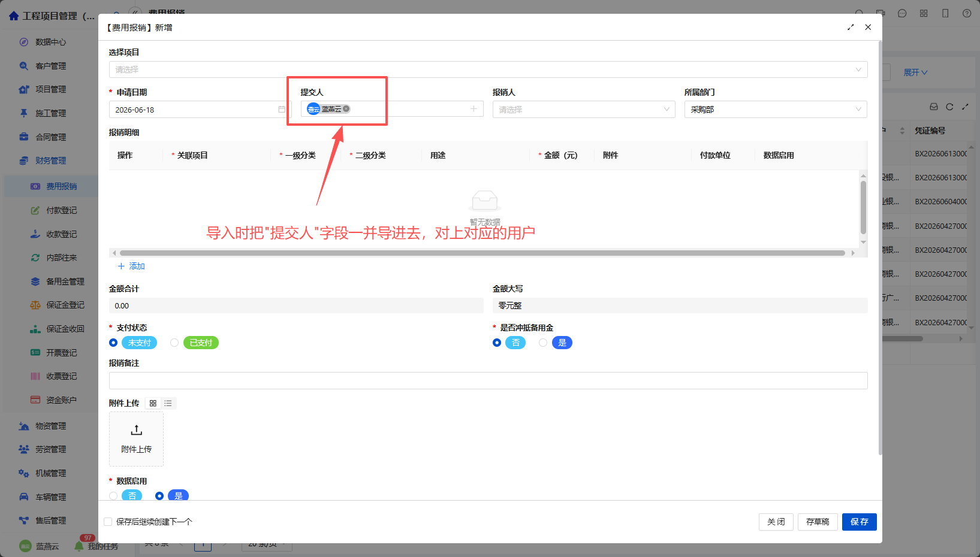
Task: Open 数据中心 in the sidebar
Action: tap(50, 42)
